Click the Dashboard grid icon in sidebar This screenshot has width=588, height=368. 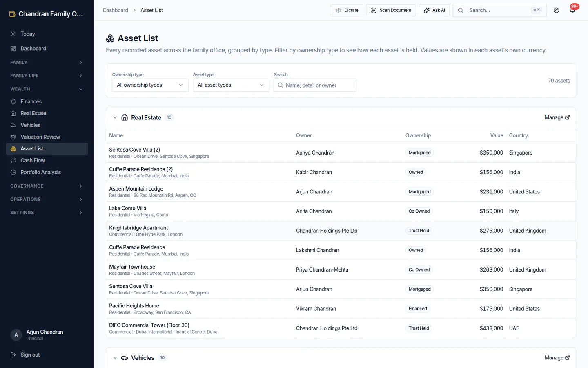[13, 49]
